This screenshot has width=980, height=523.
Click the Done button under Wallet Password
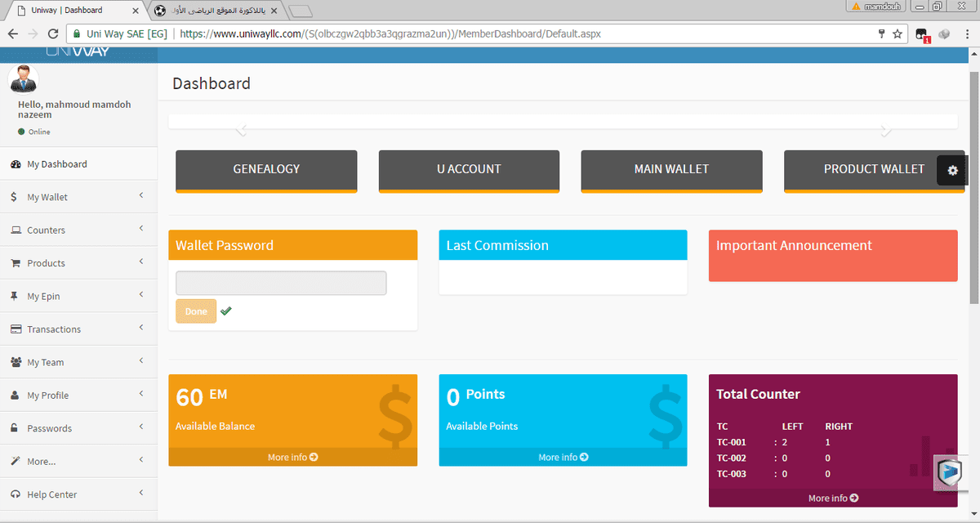195,311
